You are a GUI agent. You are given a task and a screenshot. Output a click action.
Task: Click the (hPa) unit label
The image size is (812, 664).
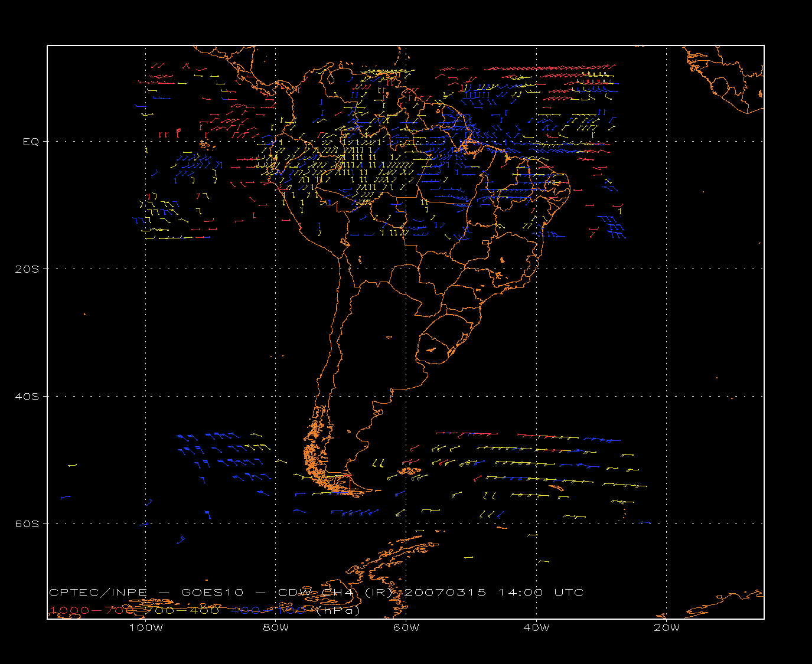338,610
